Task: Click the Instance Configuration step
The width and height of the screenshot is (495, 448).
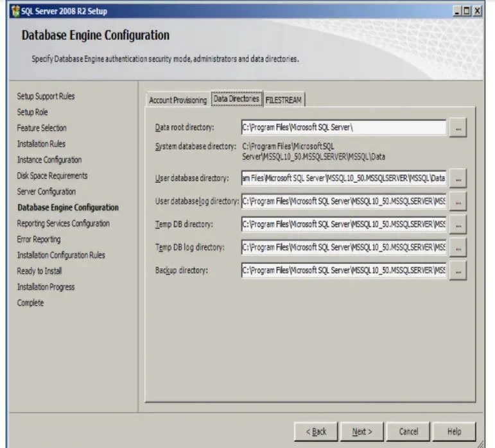Action: 49,160
